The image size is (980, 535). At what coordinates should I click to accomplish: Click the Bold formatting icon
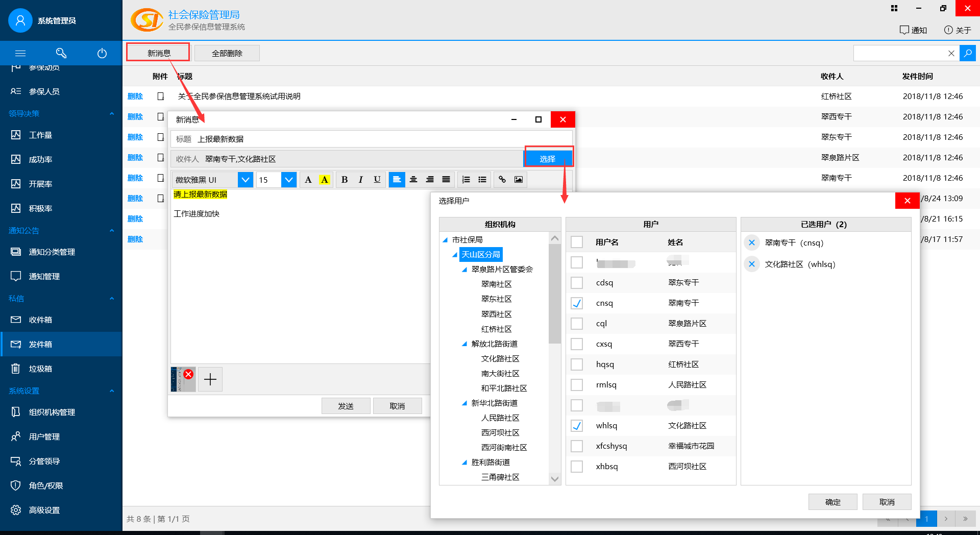[345, 180]
